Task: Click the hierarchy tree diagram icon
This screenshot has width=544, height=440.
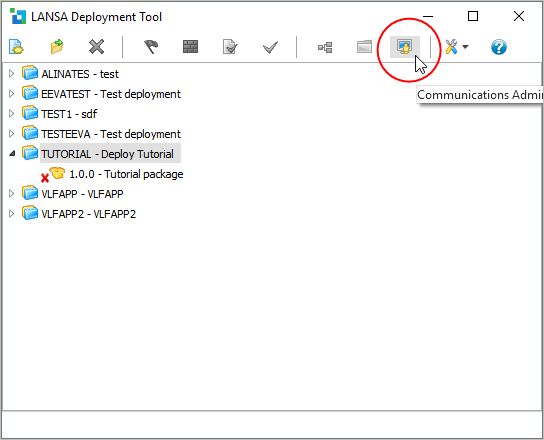Action: 325,47
